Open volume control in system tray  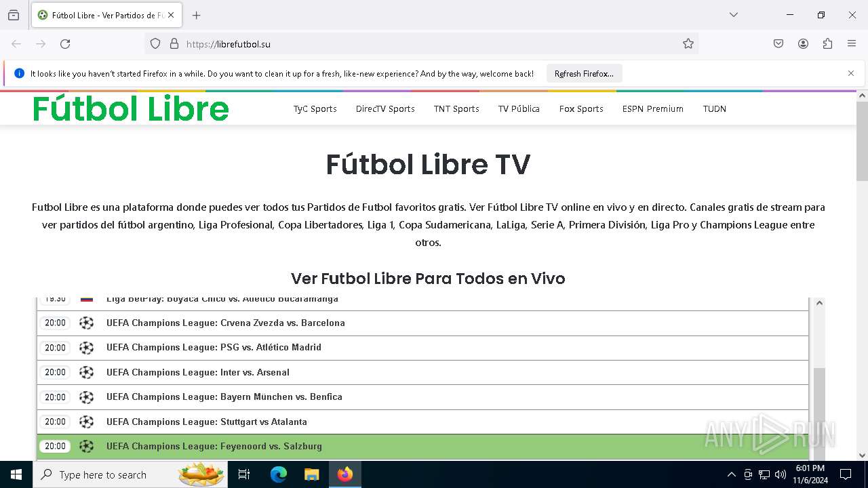(781, 474)
